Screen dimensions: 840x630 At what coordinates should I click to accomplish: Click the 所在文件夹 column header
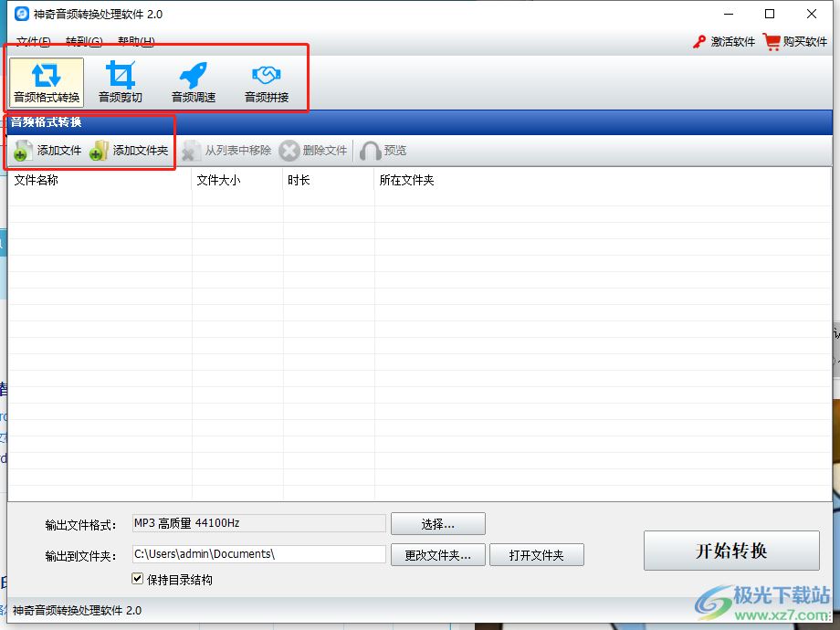pyautogui.click(x=603, y=180)
